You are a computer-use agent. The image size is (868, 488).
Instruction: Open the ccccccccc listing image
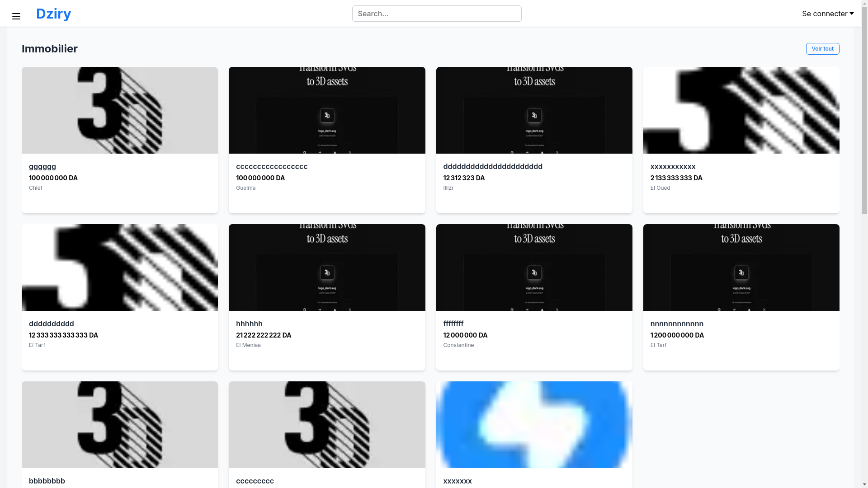[x=327, y=425]
